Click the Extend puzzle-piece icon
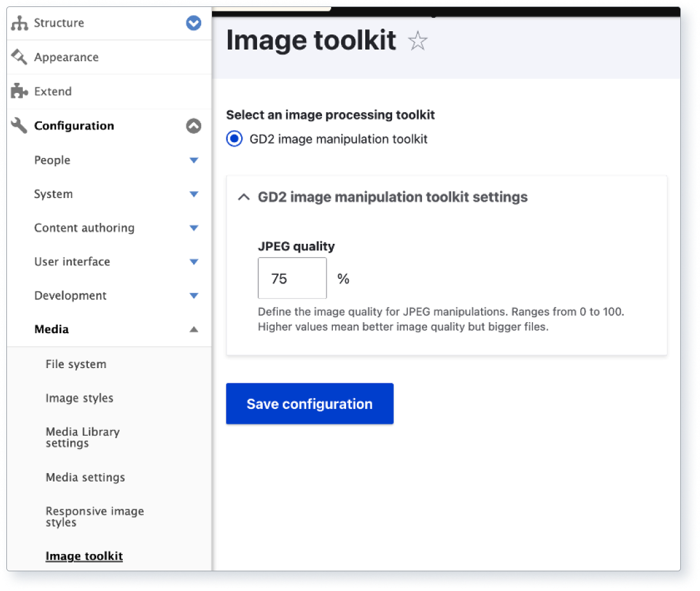Image resolution: width=700 pixels, height=591 pixels. 18,91
